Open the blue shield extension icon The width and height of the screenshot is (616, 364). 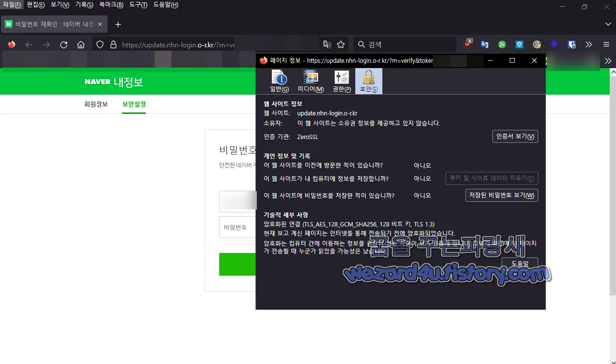click(519, 44)
